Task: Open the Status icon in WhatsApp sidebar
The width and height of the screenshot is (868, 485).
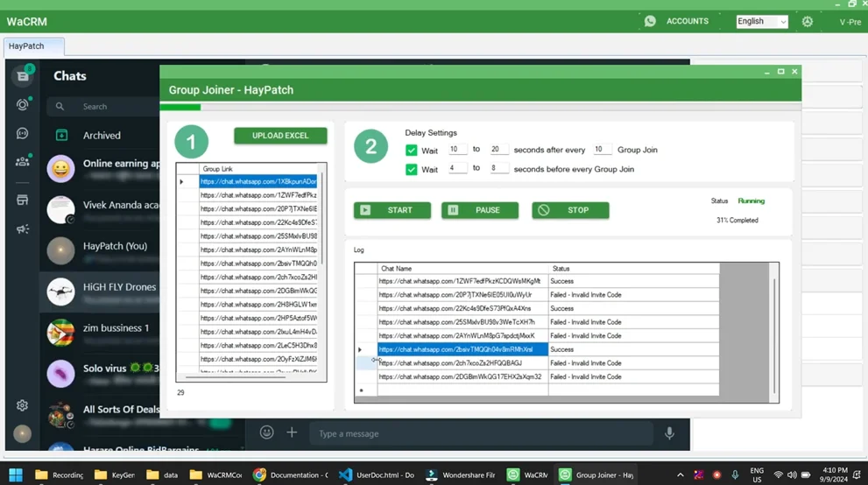Action: [23, 104]
